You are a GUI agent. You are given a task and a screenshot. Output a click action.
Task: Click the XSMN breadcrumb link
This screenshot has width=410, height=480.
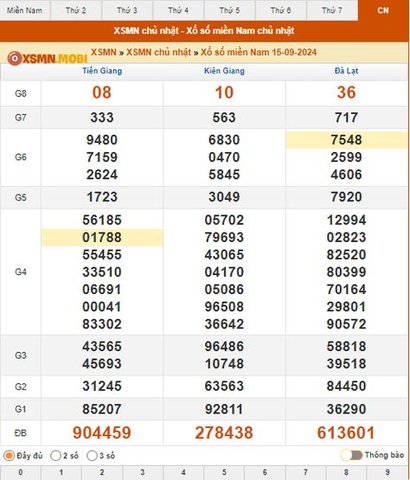pyautogui.click(x=104, y=52)
